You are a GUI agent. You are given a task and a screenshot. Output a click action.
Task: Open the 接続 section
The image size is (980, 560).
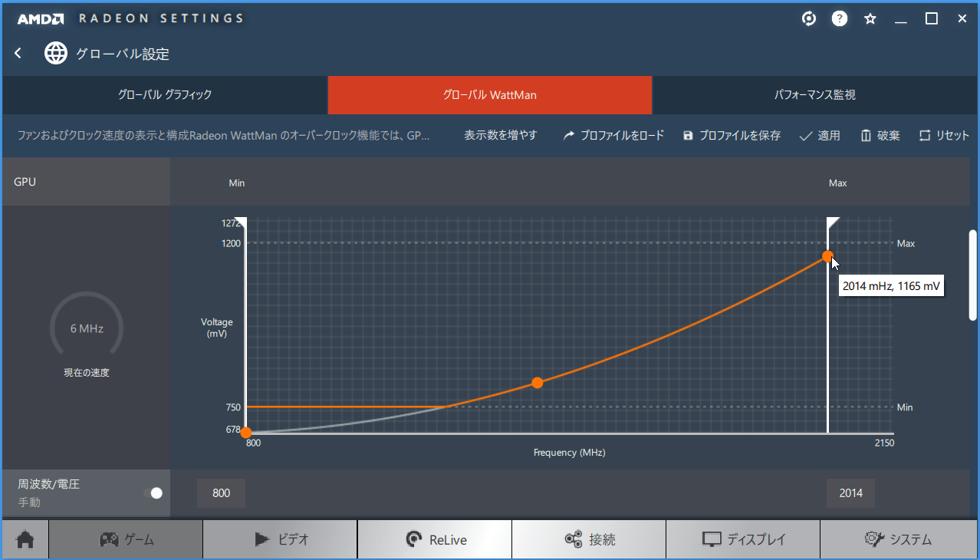(589, 539)
